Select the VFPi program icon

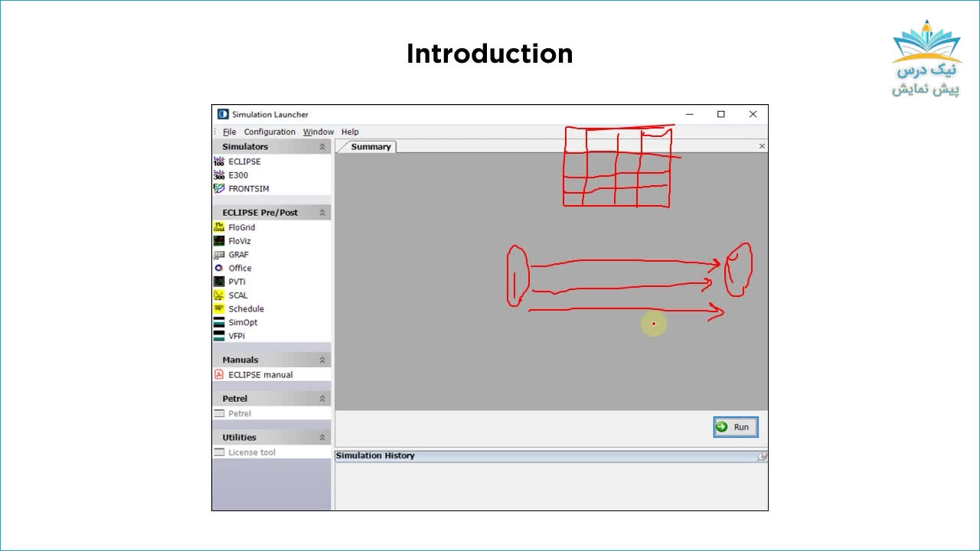point(219,336)
